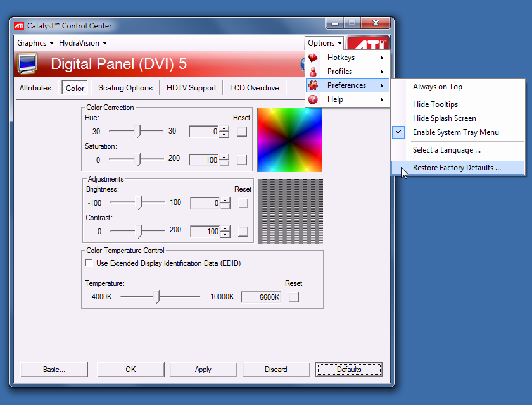Expand the Help submenu arrow

click(382, 99)
